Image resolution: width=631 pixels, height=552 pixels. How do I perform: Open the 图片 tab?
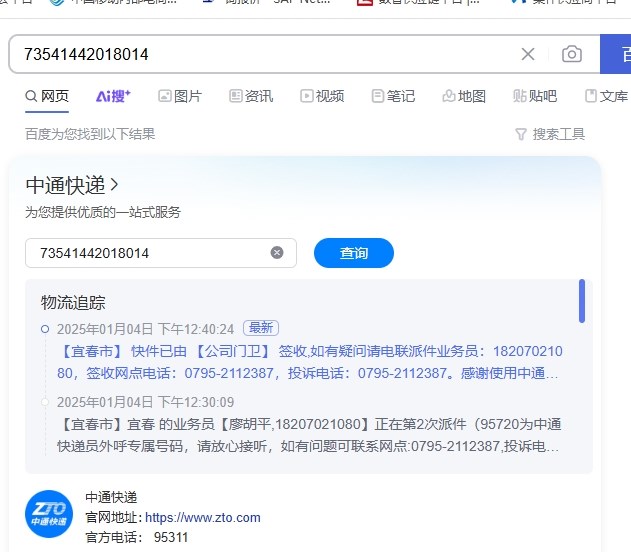(x=180, y=96)
